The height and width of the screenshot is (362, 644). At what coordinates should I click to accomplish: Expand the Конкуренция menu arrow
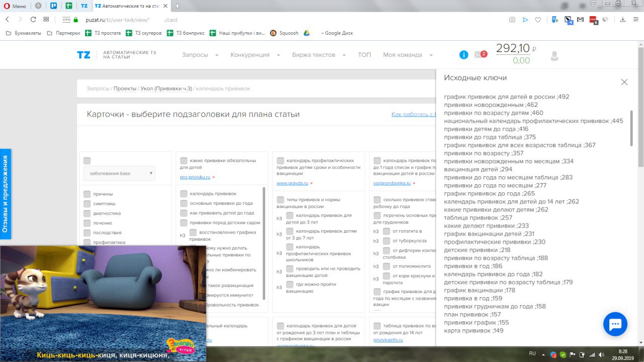278,55
